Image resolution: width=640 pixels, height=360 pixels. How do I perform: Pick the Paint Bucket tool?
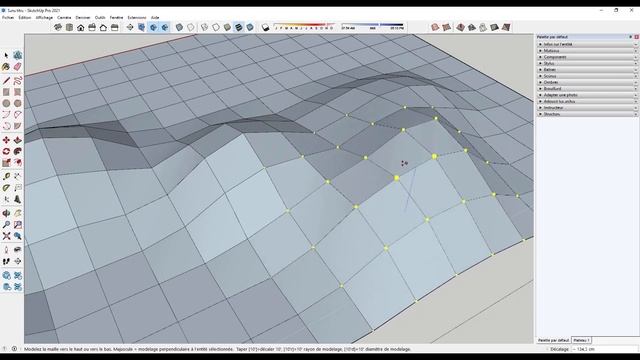[6, 67]
